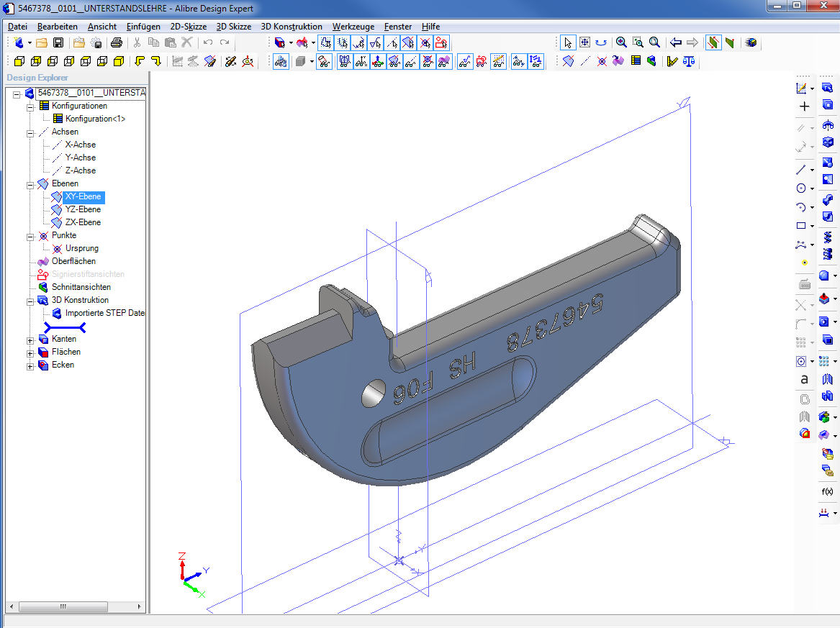
Task: Toggle visibility of reference points
Action: click(428, 62)
